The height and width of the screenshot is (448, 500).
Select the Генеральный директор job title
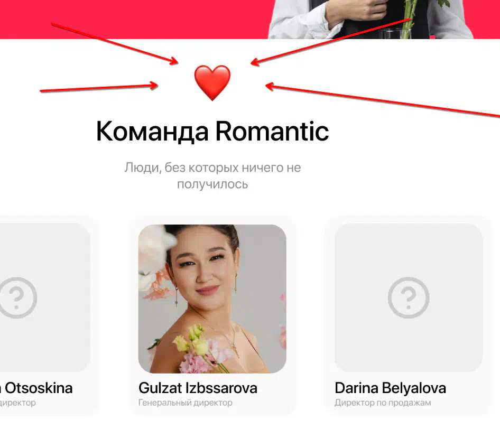point(186,403)
